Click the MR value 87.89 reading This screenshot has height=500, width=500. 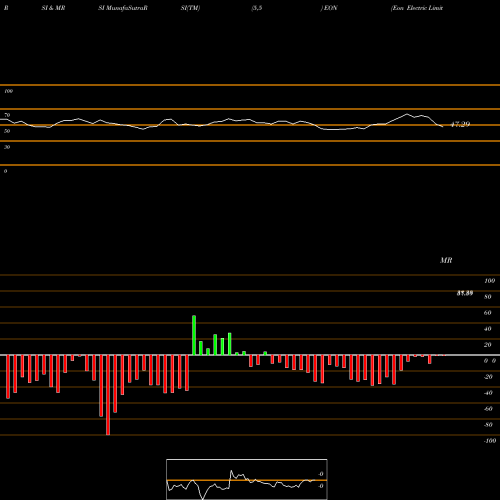(465, 293)
